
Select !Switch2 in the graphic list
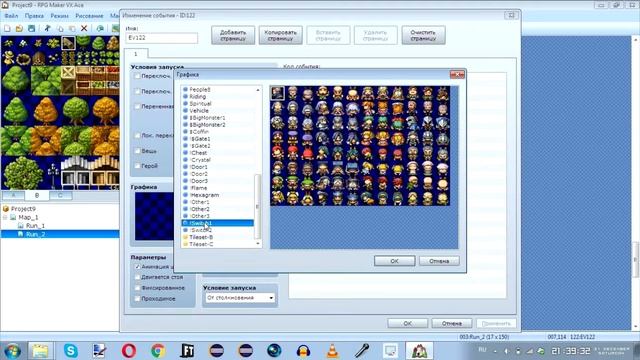pos(200,230)
